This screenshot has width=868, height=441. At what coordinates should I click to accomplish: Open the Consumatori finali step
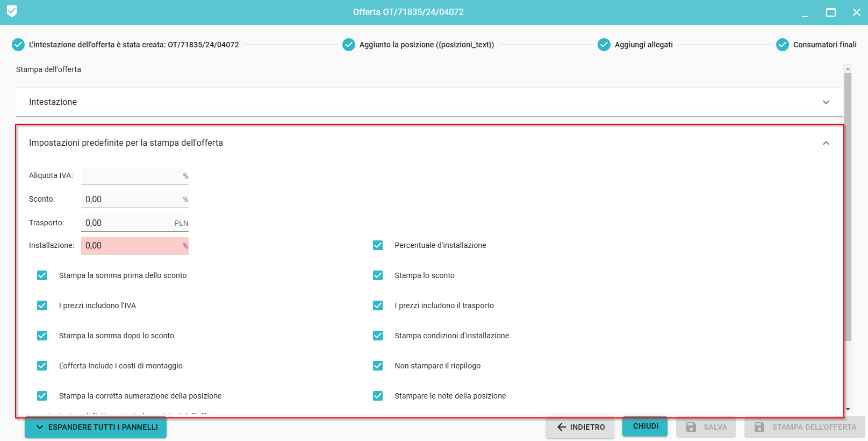tap(824, 45)
